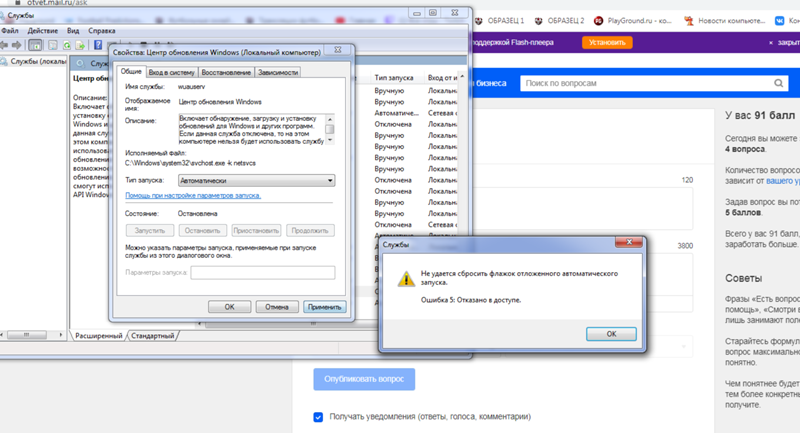Select the Расширенный view tab
The height and width of the screenshot is (433, 800).
tap(98, 336)
